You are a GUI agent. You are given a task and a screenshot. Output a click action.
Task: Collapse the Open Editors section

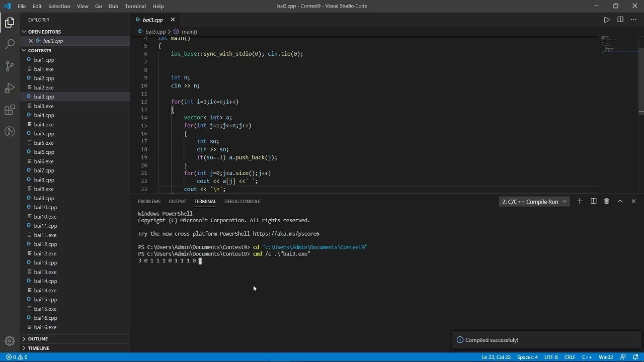(75, 32)
